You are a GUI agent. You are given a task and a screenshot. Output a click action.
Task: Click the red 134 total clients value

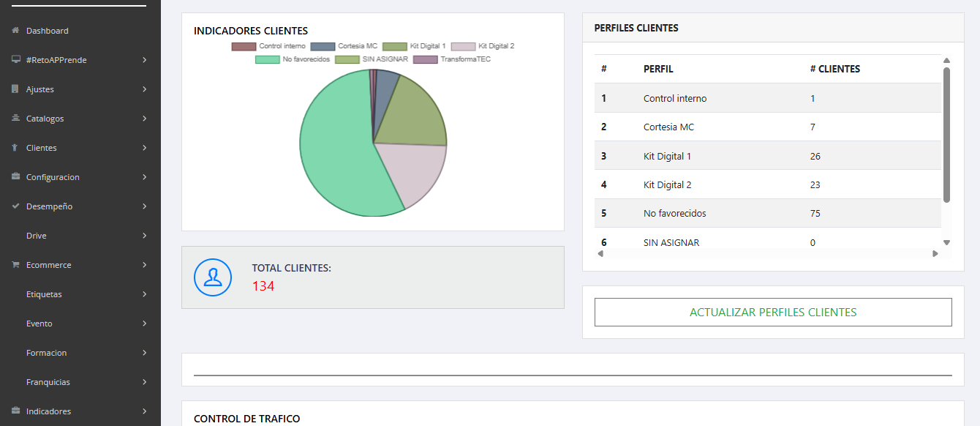(x=263, y=286)
